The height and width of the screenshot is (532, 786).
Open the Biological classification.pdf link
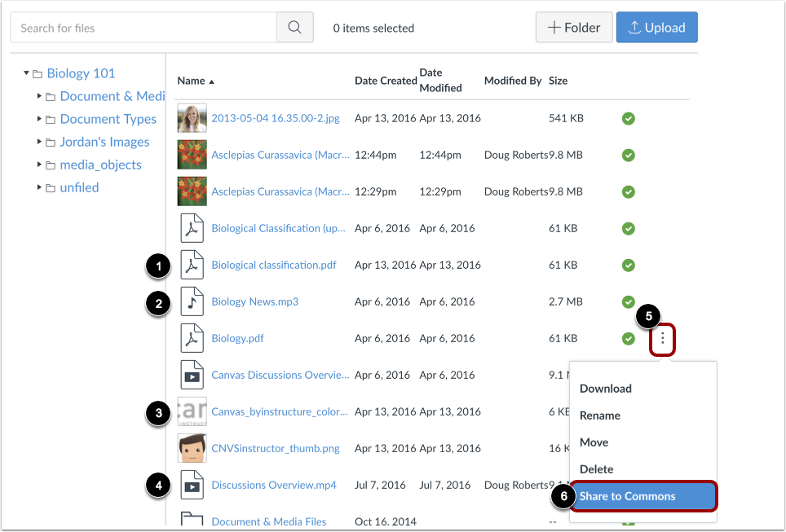(274, 265)
